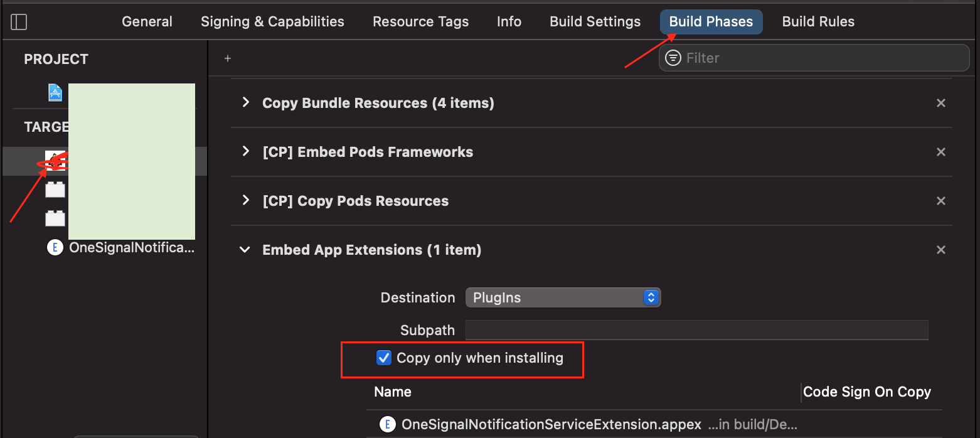The image size is (980, 438).
Task: Remove the Embed App Extensions phase
Action: click(941, 249)
